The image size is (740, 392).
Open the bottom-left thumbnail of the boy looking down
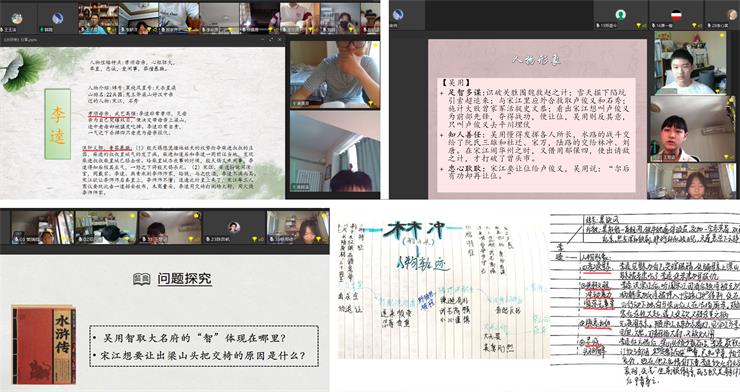170,227
